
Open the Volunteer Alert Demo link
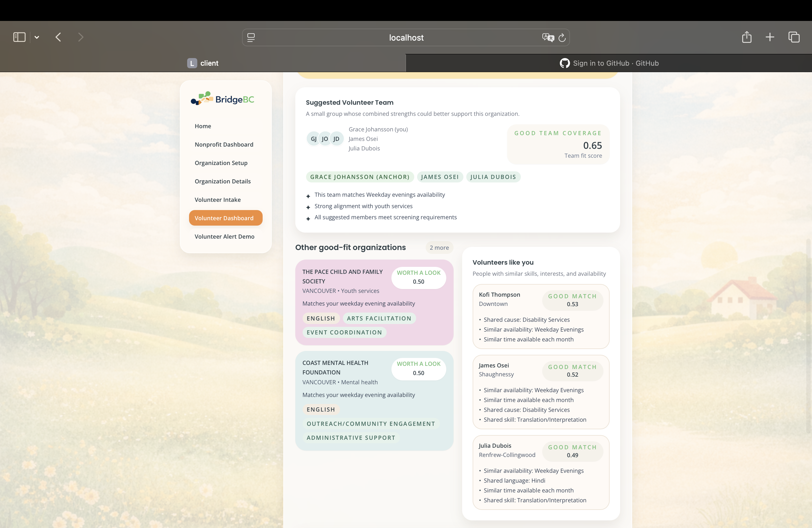[224, 236]
